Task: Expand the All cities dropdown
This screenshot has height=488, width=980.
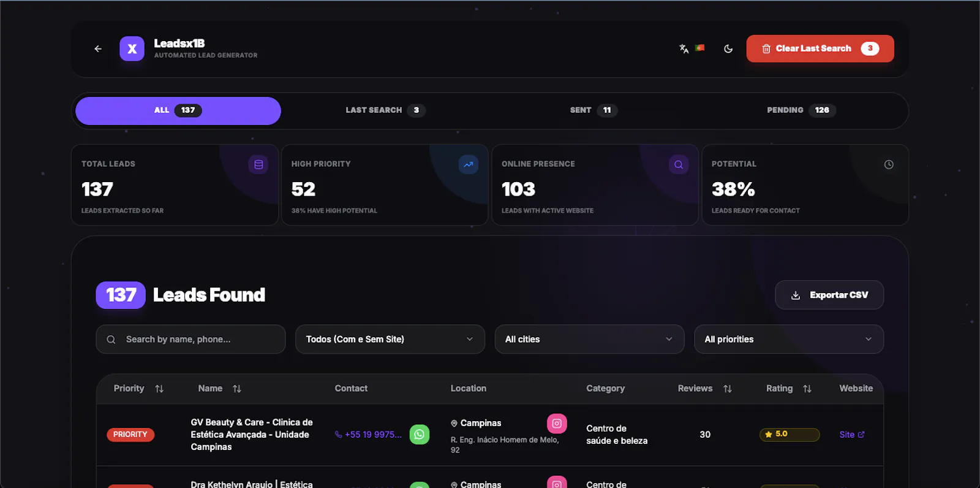Action: click(589, 339)
